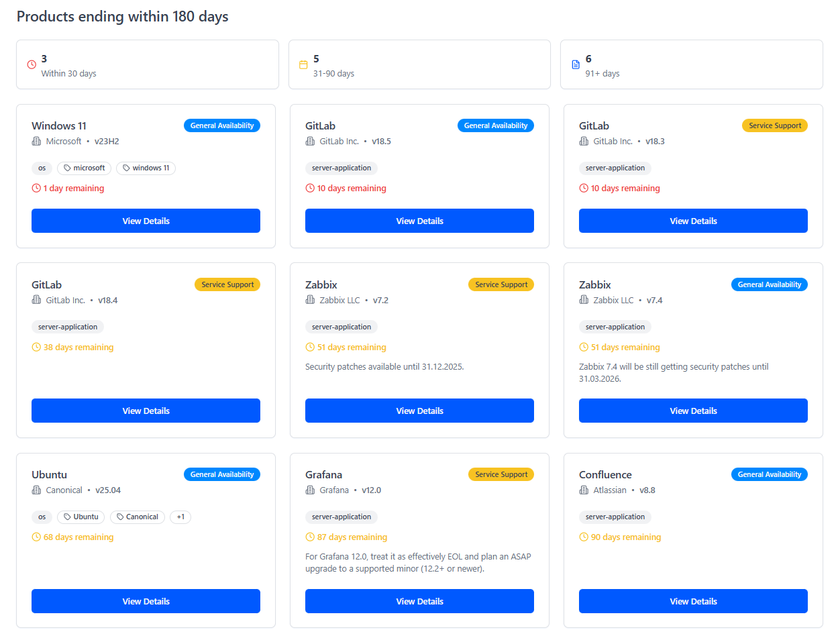The height and width of the screenshot is (636, 840).
Task: Toggle the General Availability badge on Zabbix v7.4
Action: (769, 284)
